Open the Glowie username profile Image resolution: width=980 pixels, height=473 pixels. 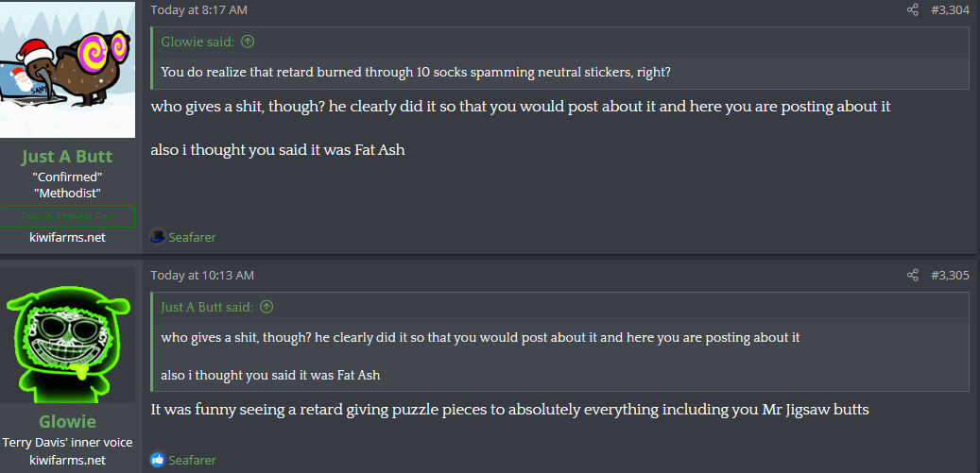tap(67, 421)
